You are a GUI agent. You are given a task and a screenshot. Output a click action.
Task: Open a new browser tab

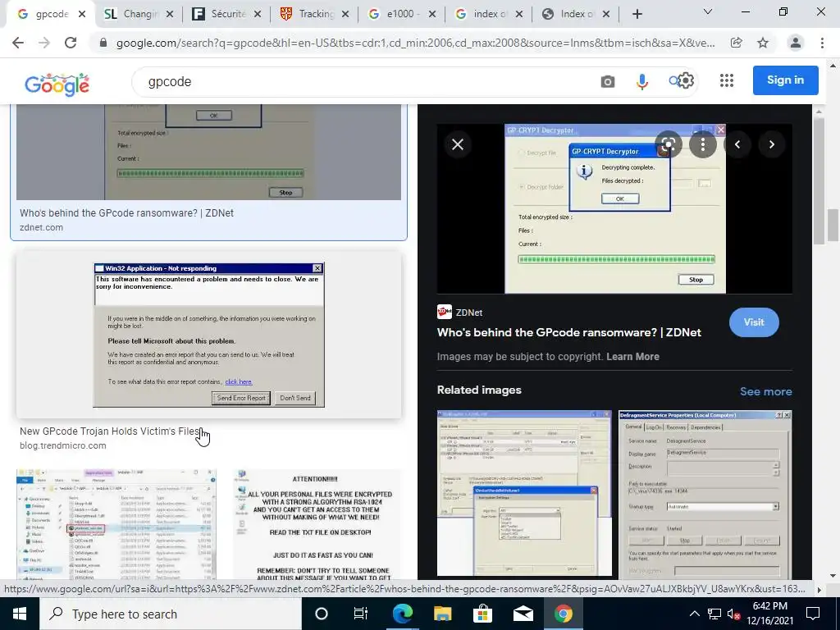point(637,15)
